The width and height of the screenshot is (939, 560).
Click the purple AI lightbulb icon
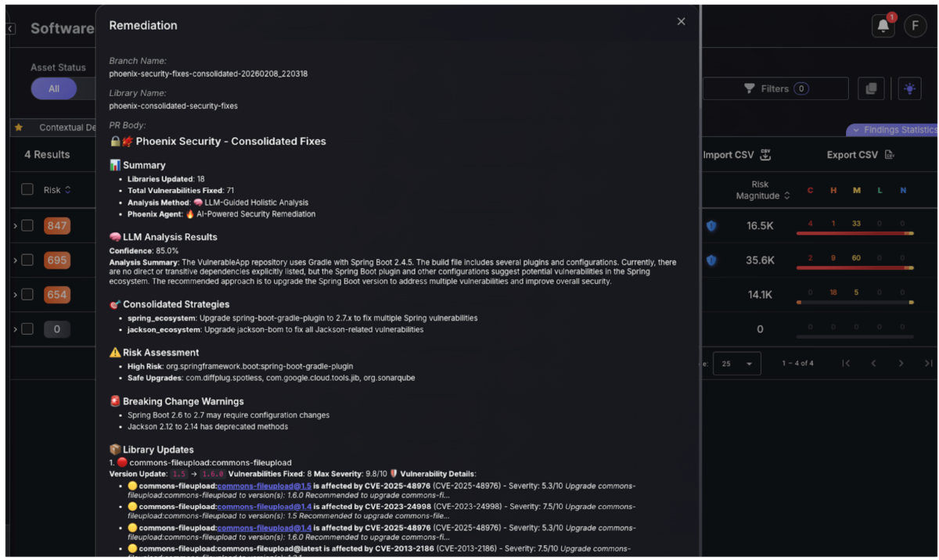(909, 88)
